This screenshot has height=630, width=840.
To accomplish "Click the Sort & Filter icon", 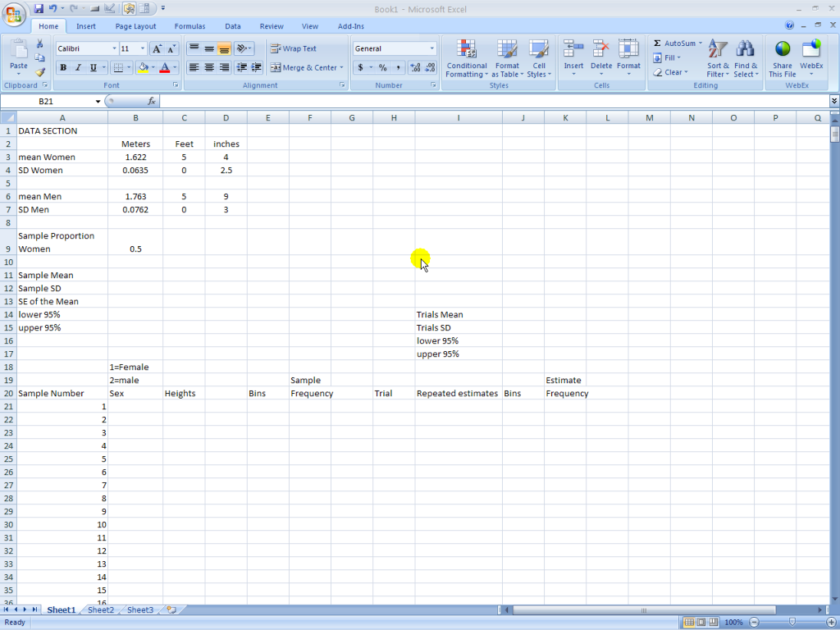I will [718, 49].
